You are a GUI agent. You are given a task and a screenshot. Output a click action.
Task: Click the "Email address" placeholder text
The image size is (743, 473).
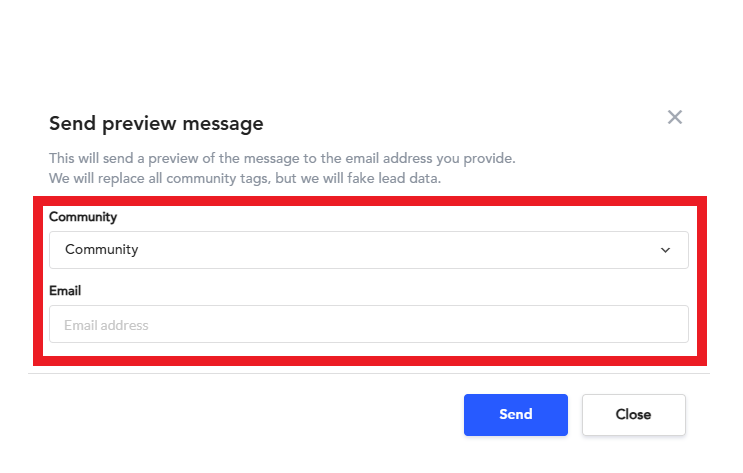pos(106,325)
